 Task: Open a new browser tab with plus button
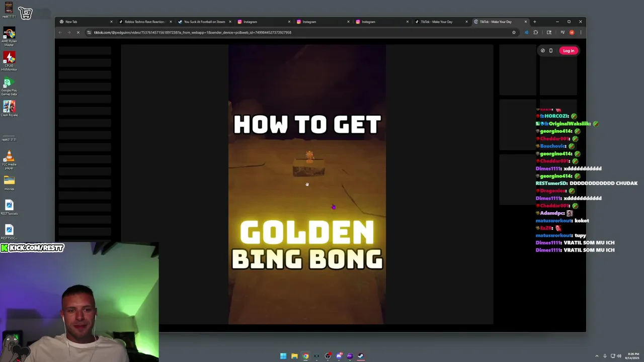(x=535, y=22)
